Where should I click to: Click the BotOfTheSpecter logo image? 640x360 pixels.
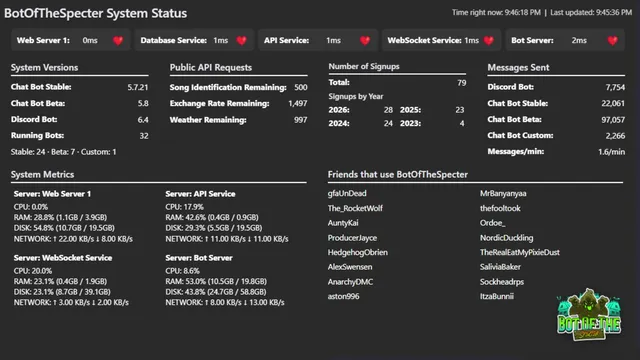click(x=589, y=315)
